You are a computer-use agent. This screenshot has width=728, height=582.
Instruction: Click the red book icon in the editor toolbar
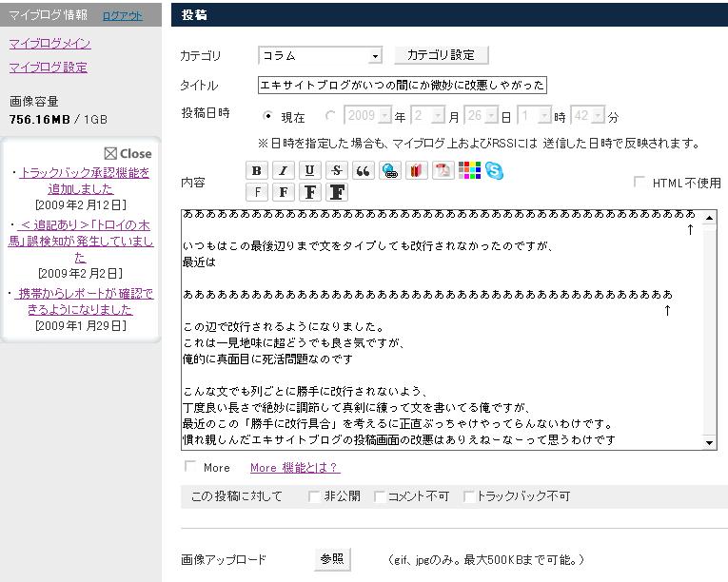point(416,171)
